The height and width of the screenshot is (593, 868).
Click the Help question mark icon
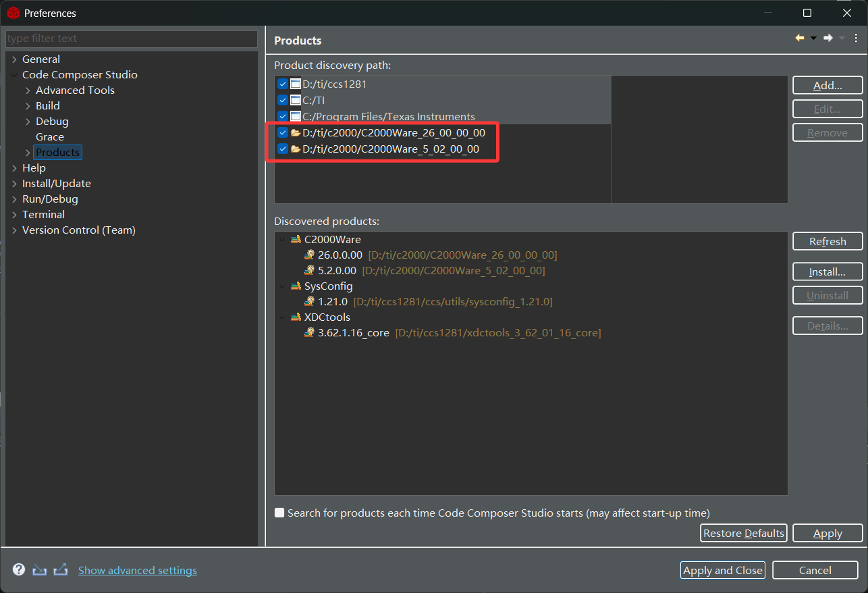click(19, 569)
